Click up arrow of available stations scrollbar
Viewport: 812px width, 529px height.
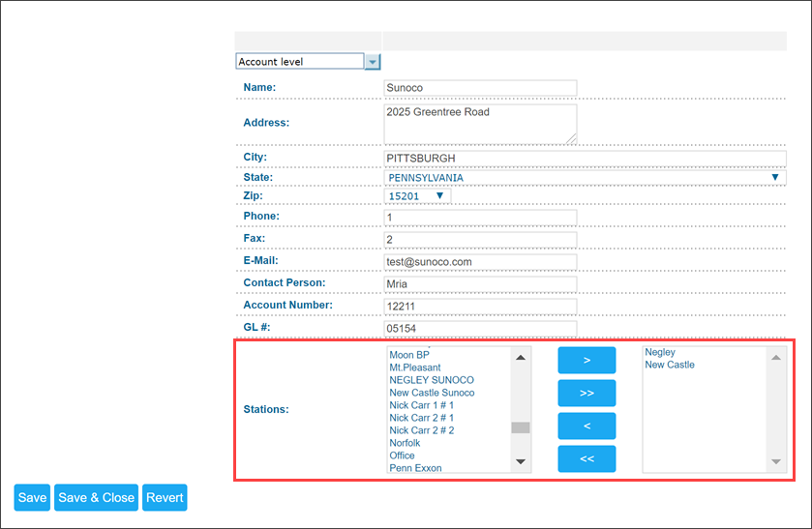click(521, 357)
